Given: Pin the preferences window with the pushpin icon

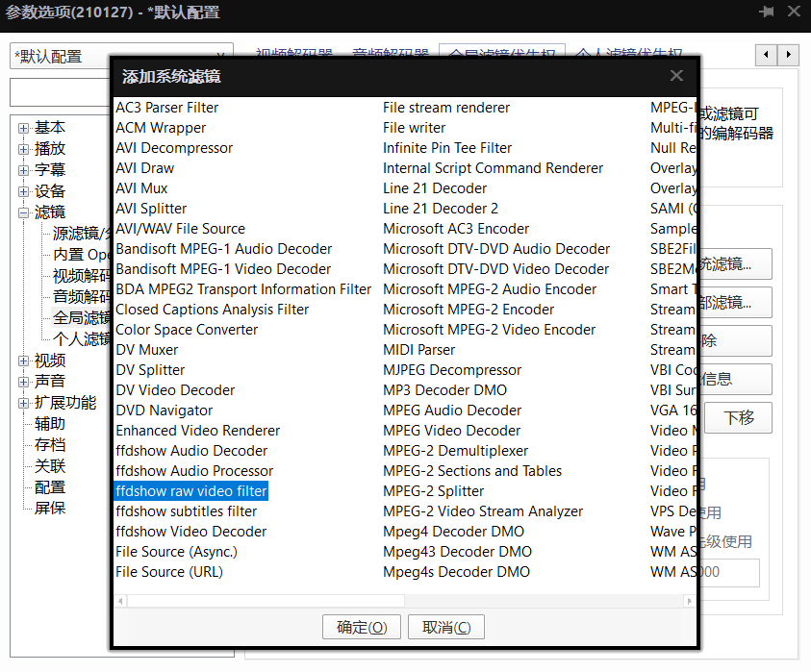Looking at the screenshot, I should 767,12.
